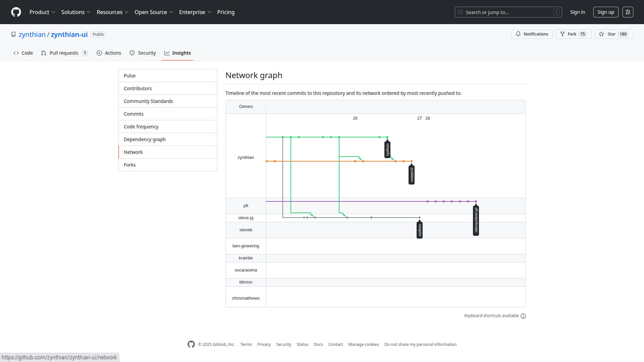Click the zynthian owner label
Viewport: 644px width, 362px height.
coord(246,158)
